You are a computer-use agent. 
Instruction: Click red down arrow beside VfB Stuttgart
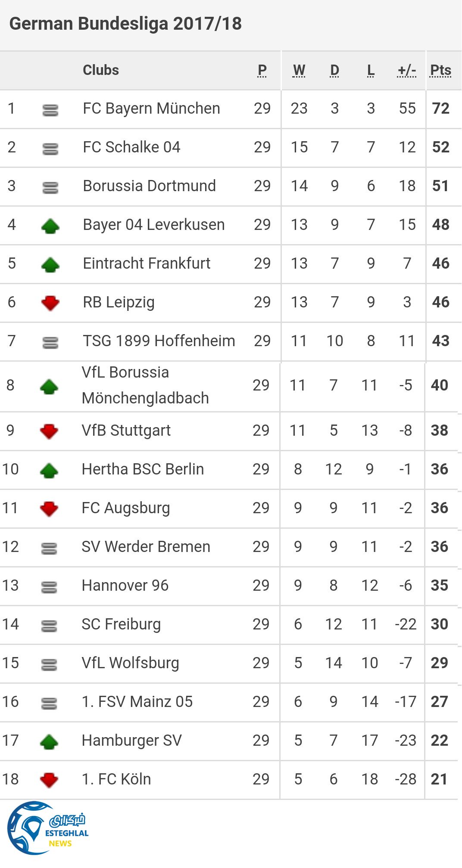(x=49, y=431)
